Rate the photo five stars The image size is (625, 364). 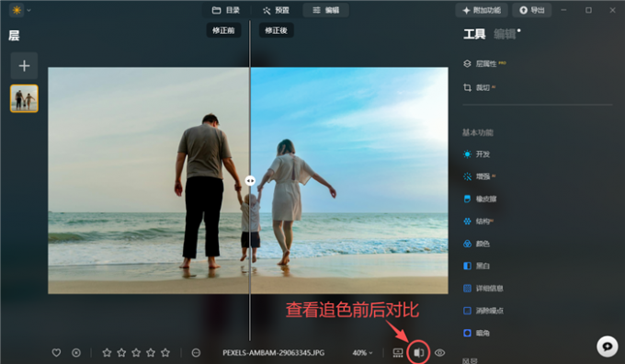click(x=165, y=352)
